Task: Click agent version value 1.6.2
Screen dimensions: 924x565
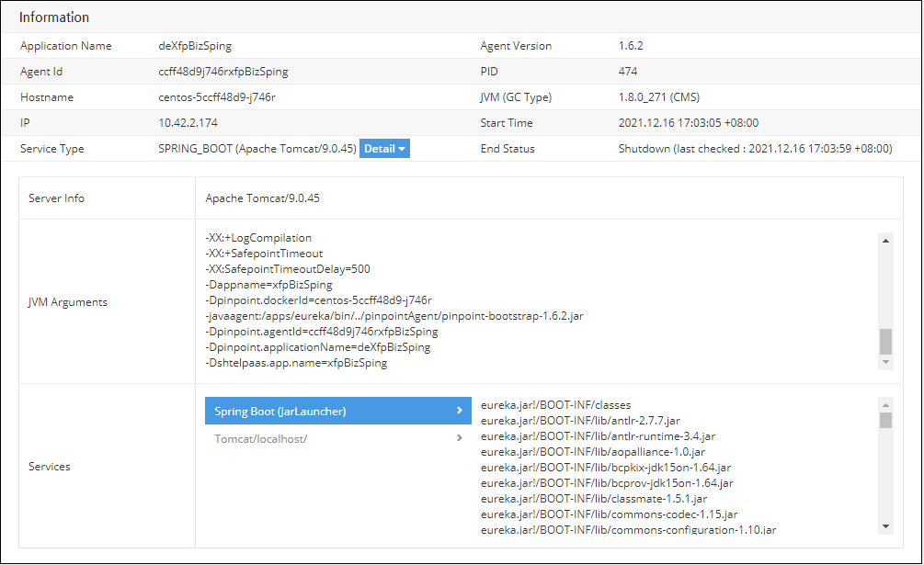Action: click(631, 46)
